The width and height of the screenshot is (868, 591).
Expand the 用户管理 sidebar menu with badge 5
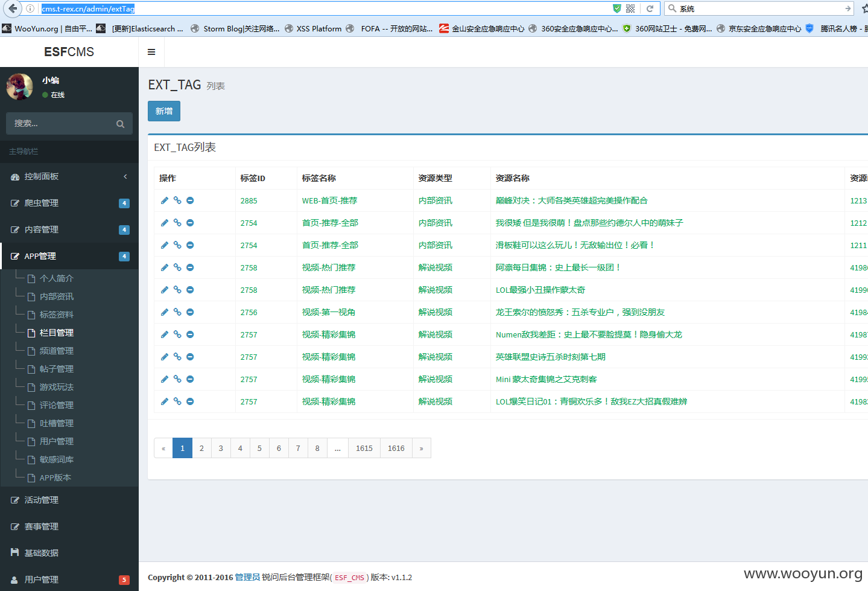pyautogui.click(x=69, y=580)
